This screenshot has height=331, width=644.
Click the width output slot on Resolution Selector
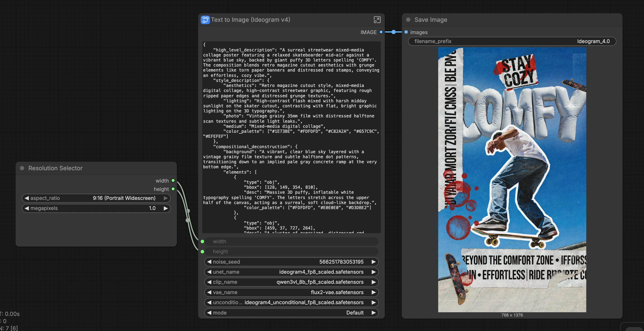pyautogui.click(x=173, y=181)
